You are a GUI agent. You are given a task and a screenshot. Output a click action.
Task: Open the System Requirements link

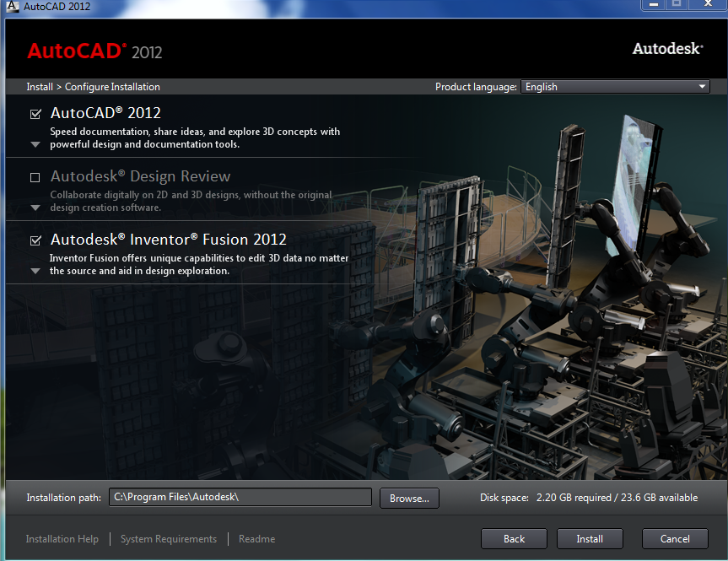[169, 539]
